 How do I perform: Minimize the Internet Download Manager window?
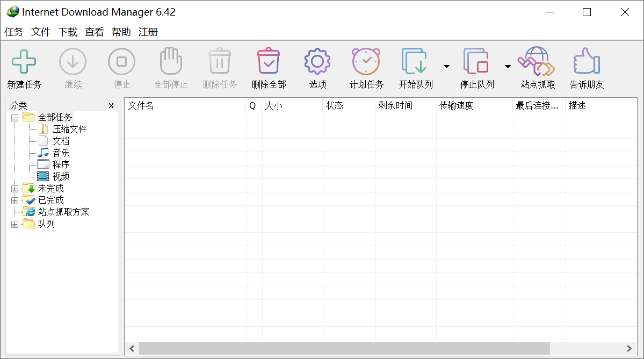click(549, 12)
